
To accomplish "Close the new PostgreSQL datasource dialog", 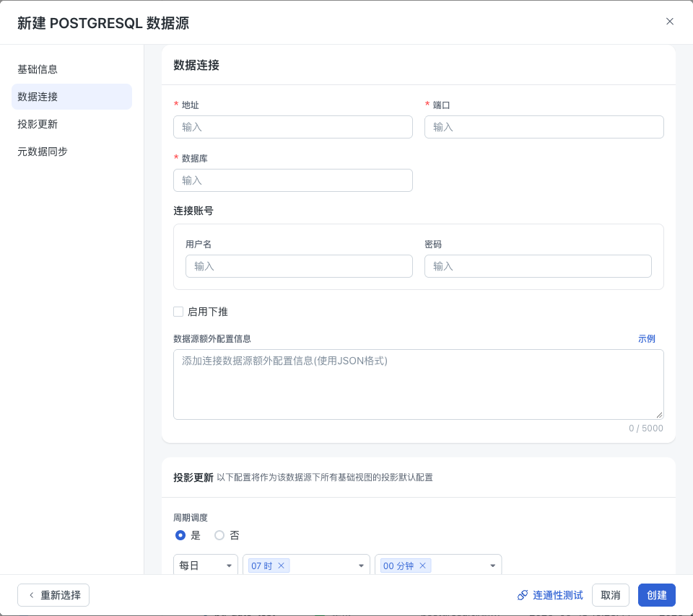I will tap(670, 21).
